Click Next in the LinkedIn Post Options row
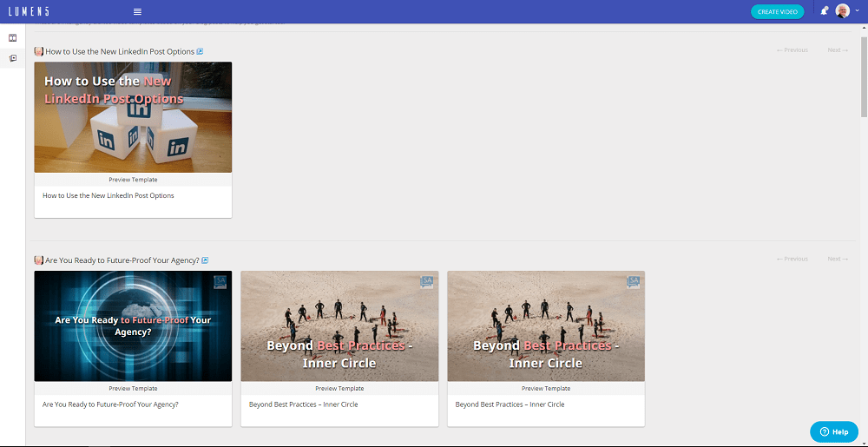The image size is (868, 447). [x=838, y=50]
